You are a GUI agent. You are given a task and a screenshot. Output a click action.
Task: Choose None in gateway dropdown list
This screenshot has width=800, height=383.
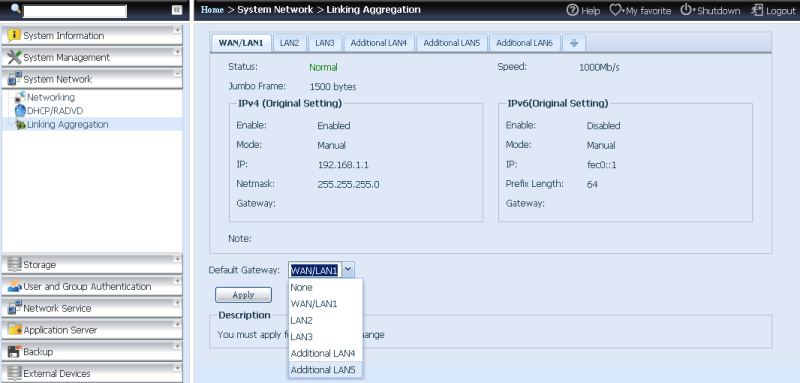point(326,287)
